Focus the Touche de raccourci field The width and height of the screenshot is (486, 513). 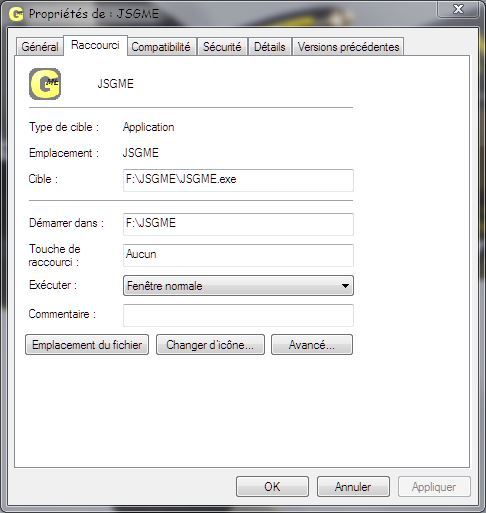(238, 255)
